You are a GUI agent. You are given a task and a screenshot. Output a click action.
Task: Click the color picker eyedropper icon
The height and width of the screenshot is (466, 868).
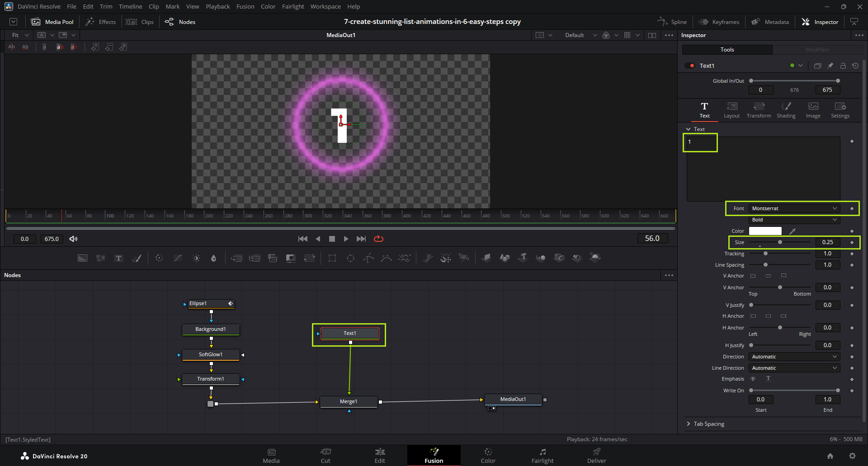[793, 231]
